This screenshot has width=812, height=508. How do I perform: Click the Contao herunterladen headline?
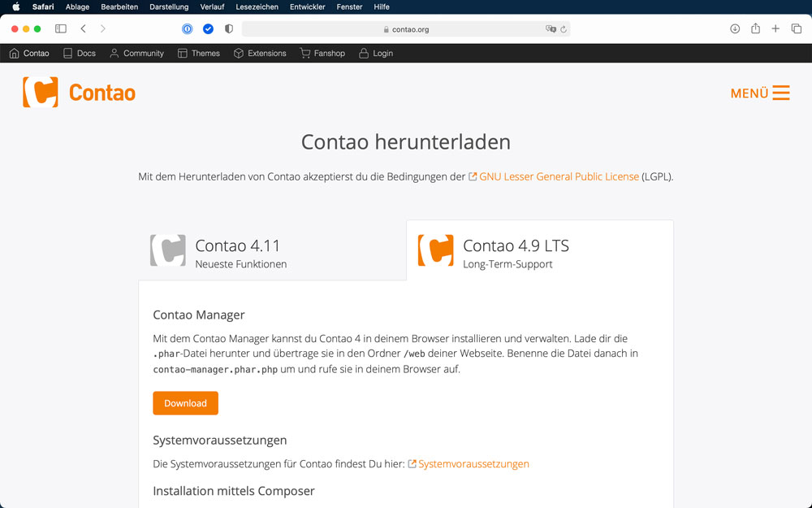point(406,142)
